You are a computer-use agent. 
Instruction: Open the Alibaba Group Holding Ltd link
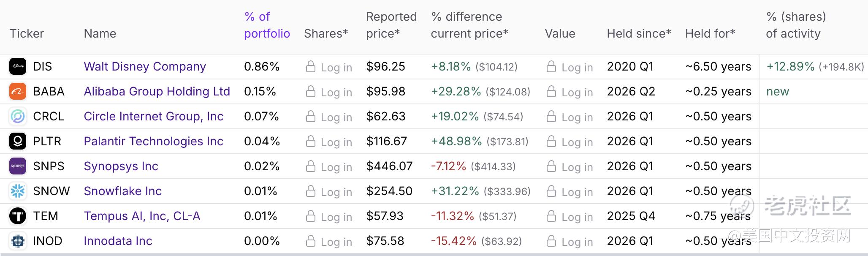[157, 91]
